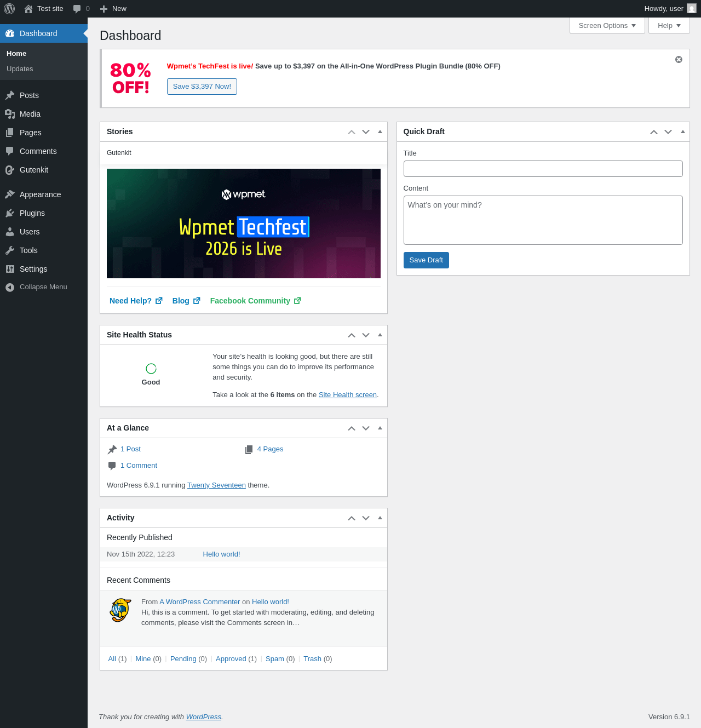The image size is (701, 728).
Task: Click the Wpmet Techfest 2026 banner image
Action: [244, 223]
